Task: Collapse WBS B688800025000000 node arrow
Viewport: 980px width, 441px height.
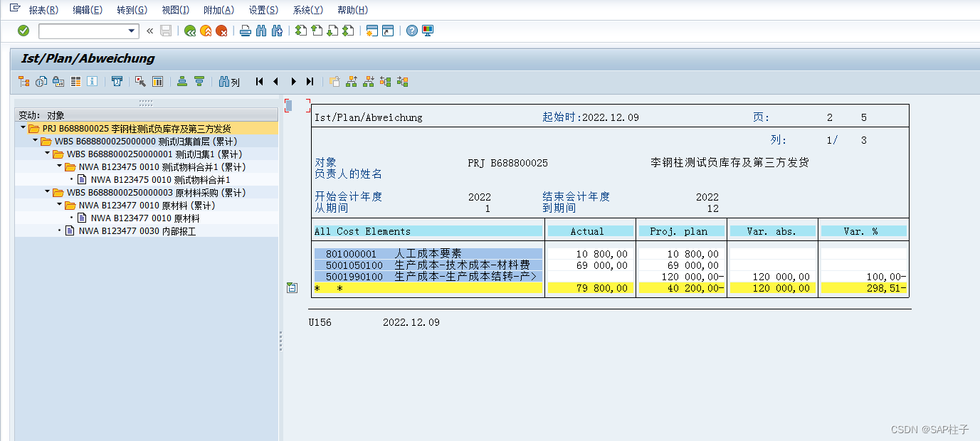Action: (35, 142)
